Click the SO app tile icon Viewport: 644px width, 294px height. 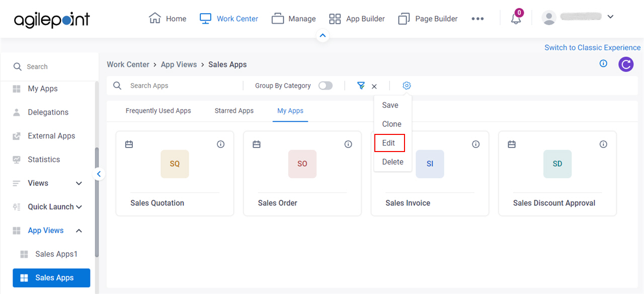[x=302, y=164]
